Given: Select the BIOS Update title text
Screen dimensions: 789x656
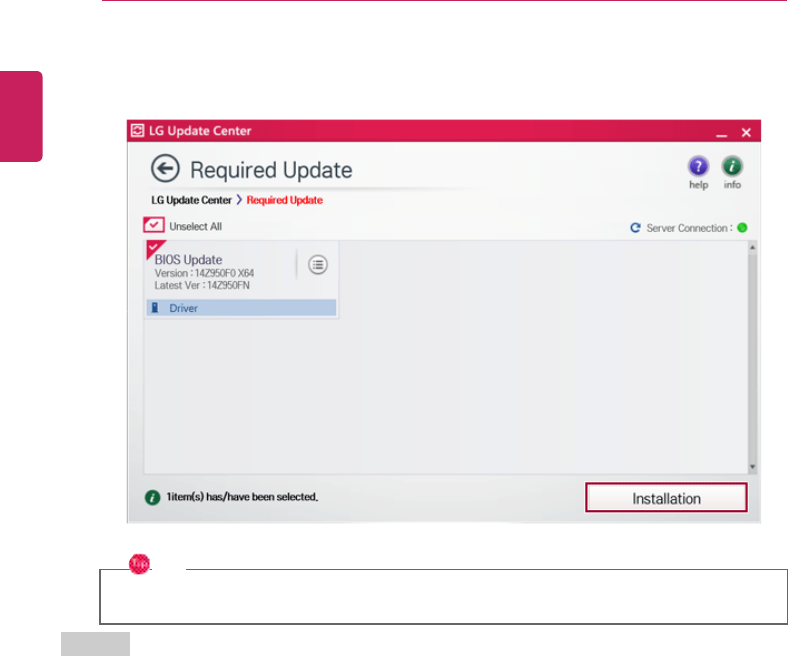Looking at the screenshot, I should (188, 260).
